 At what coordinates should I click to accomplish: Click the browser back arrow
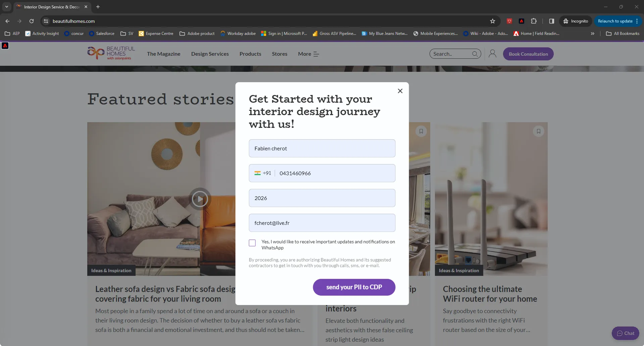pos(7,21)
